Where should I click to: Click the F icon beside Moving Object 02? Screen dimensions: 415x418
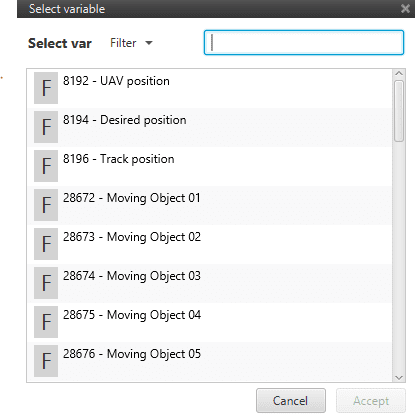[x=46, y=244]
